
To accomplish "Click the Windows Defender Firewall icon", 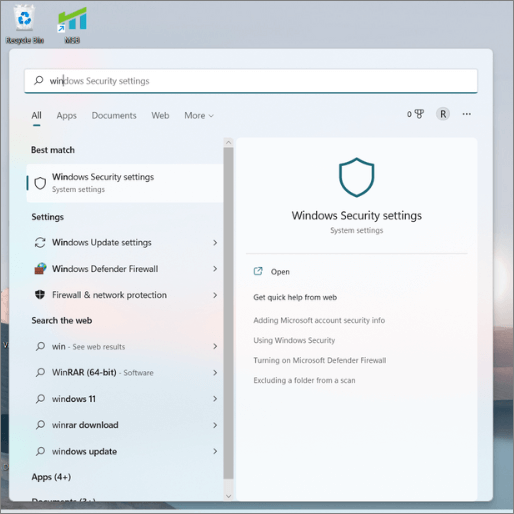I will [40, 269].
